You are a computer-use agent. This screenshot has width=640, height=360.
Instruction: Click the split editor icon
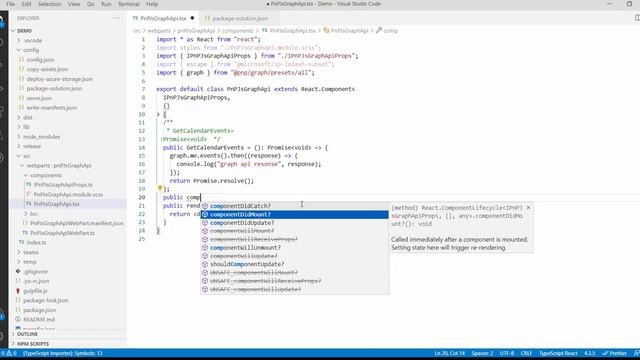[637, 18]
